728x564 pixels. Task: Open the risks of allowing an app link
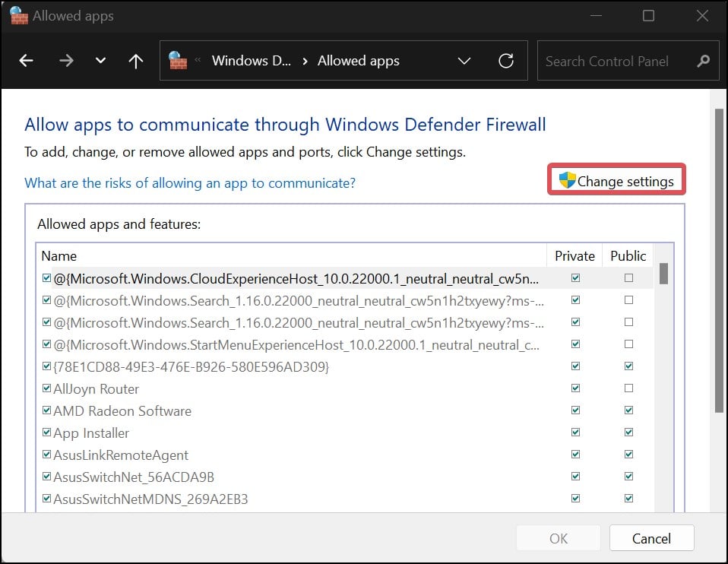[190, 183]
